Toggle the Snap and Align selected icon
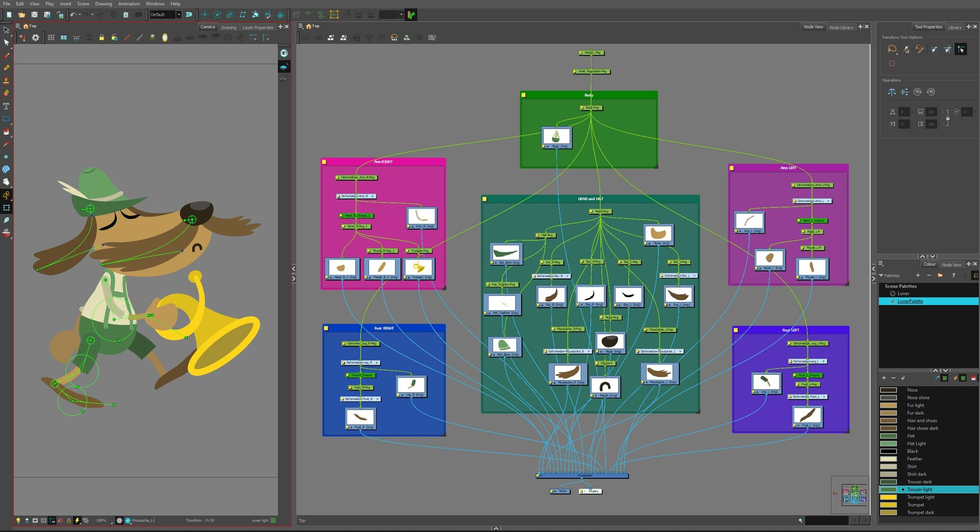 (x=961, y=49)
